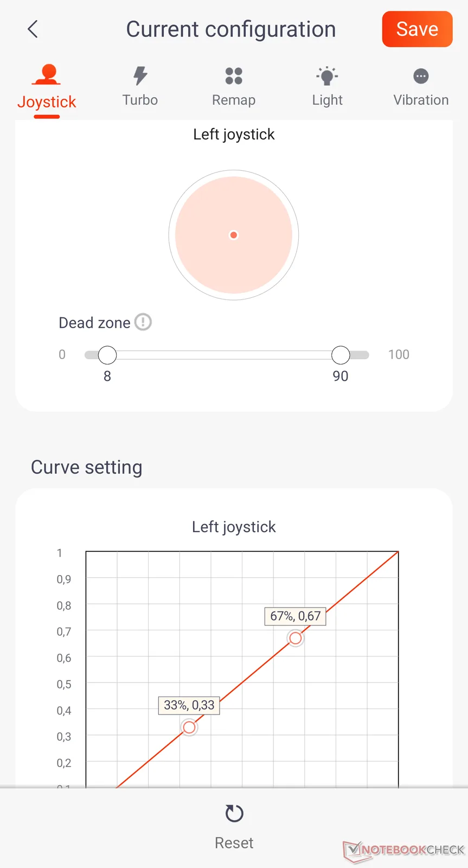Click the Light tab label
This screenshot has width=468, height=868.
pos(327,100)
